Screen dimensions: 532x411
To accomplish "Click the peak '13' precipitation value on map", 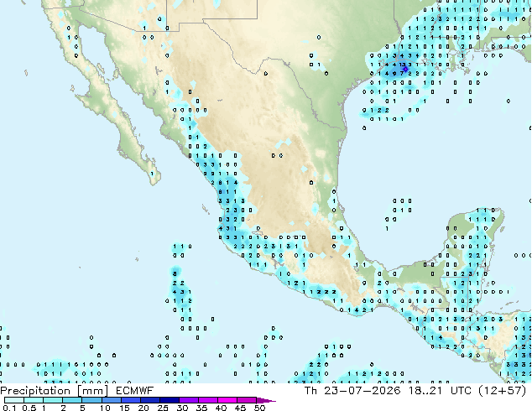I will coord(403,64).
